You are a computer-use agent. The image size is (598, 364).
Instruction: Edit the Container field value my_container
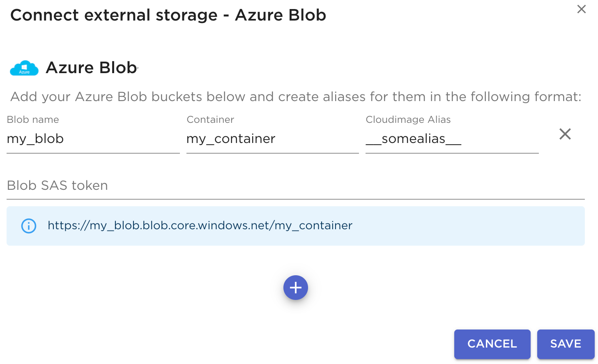[272, 139]
